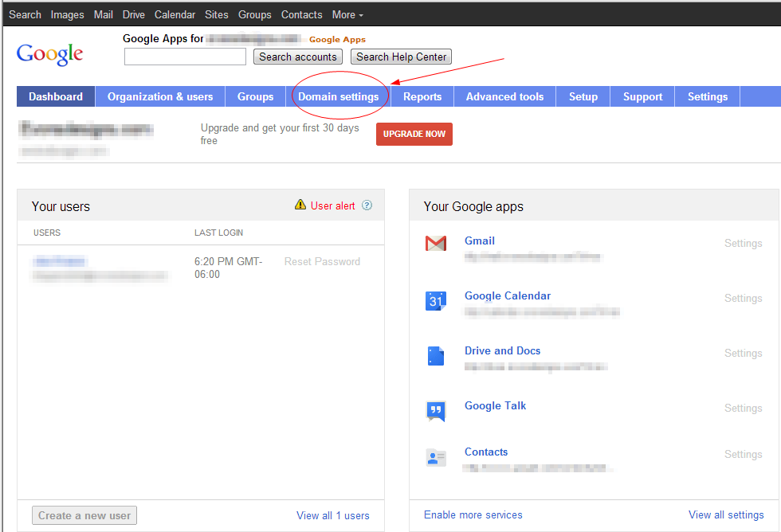
Task: Open the Gmail app link
Action: click(x=480, y=241)
